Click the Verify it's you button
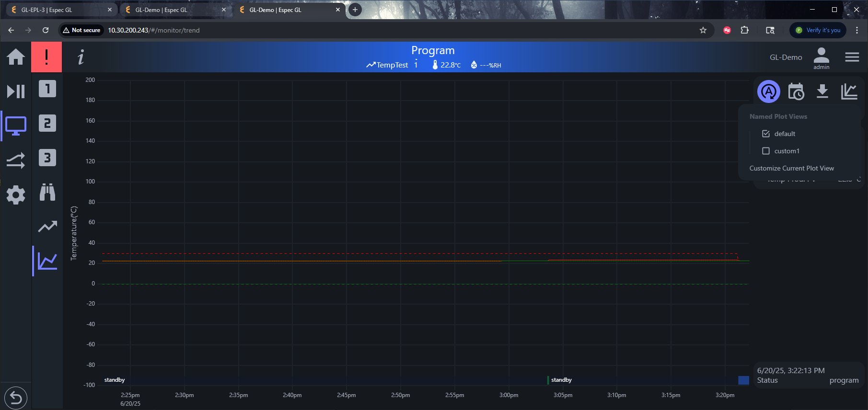The image size is (868, 410). [818, 30]
